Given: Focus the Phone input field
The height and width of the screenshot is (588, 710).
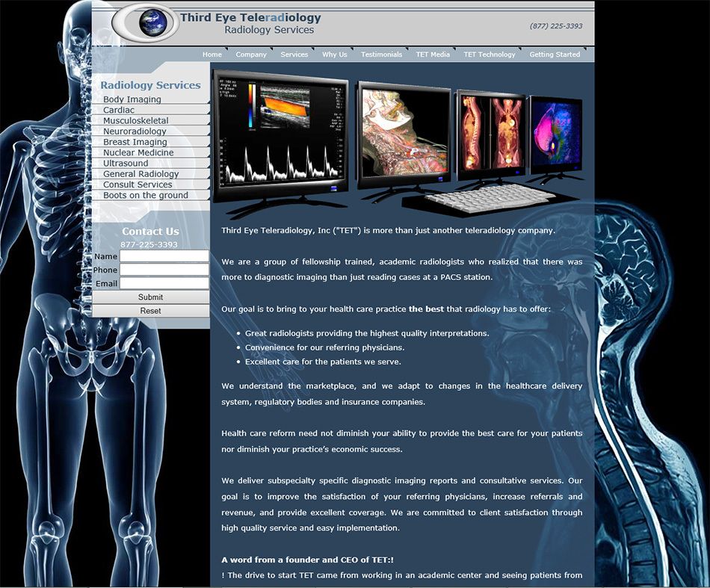Looking at the screenshot, I should tap(164, 270).
